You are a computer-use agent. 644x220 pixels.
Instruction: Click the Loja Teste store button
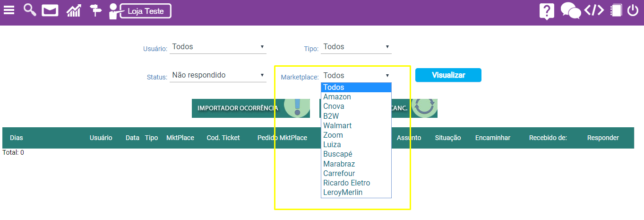145,11
